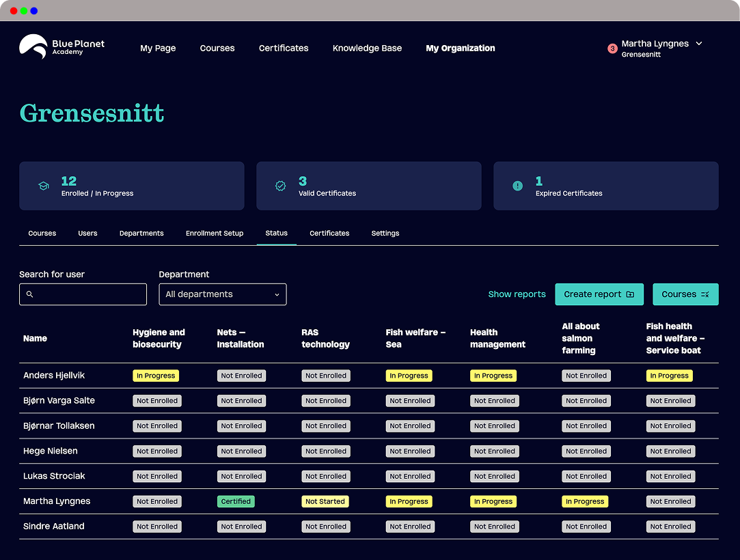Click Martha Lyngnes's Hygiene Not Enrolled badge
This screenshot has height=560, width=740.
(x=157, y=501)
